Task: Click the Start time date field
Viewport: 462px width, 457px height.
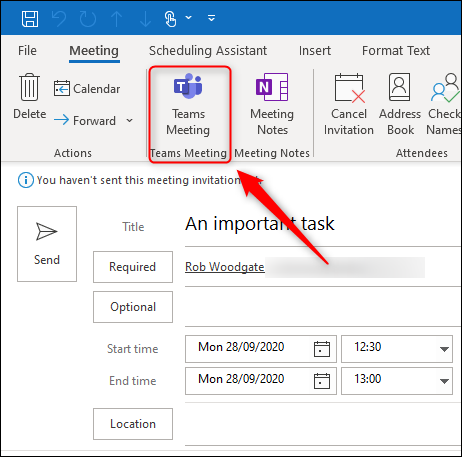Action: coord(261,349)
